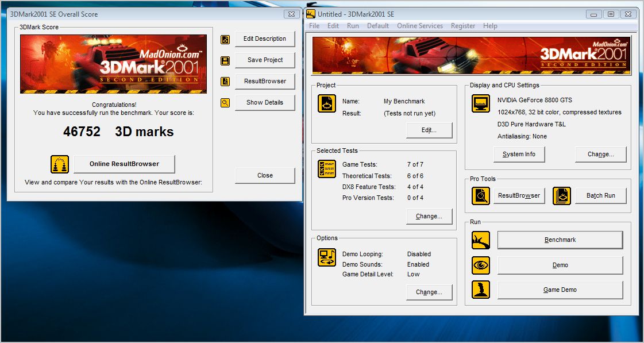The width and height of the screenshot is (644, 343).
Task: Click the Demo eye icon
Action: click(480, 265)
